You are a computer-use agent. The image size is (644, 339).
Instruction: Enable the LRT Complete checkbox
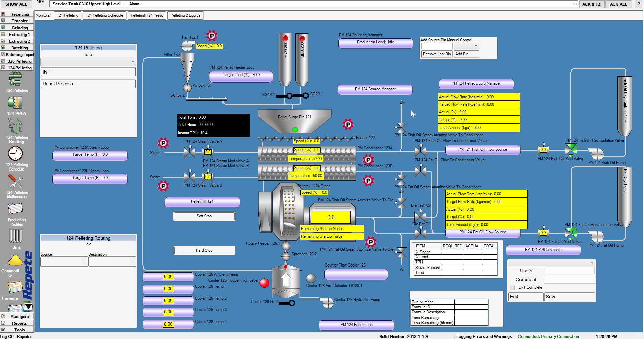pyautogui.click(x=512, y=288)
